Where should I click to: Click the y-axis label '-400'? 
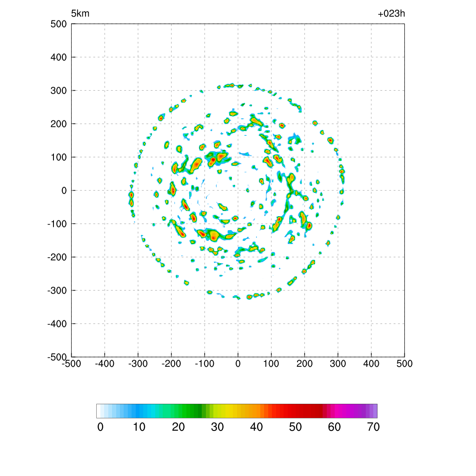point(57,324)
